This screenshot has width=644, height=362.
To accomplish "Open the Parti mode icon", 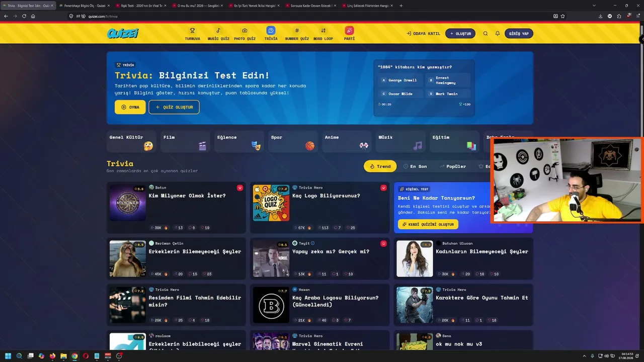I will tap(349, 31).
